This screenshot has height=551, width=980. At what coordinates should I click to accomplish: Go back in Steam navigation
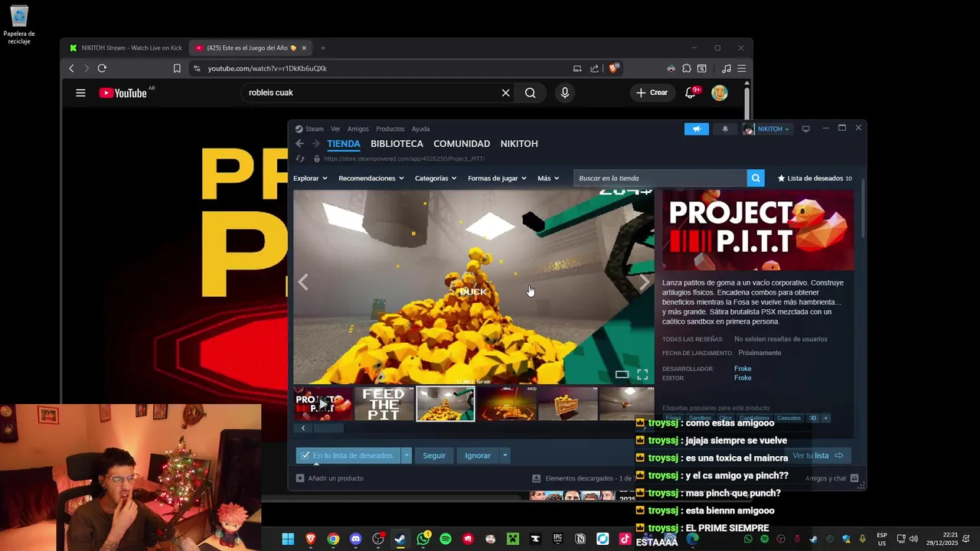pos(299,143)
